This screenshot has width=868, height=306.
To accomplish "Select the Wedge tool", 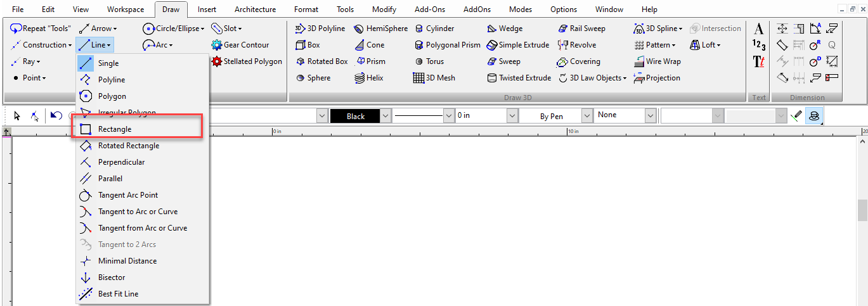I will click(505, 29).
